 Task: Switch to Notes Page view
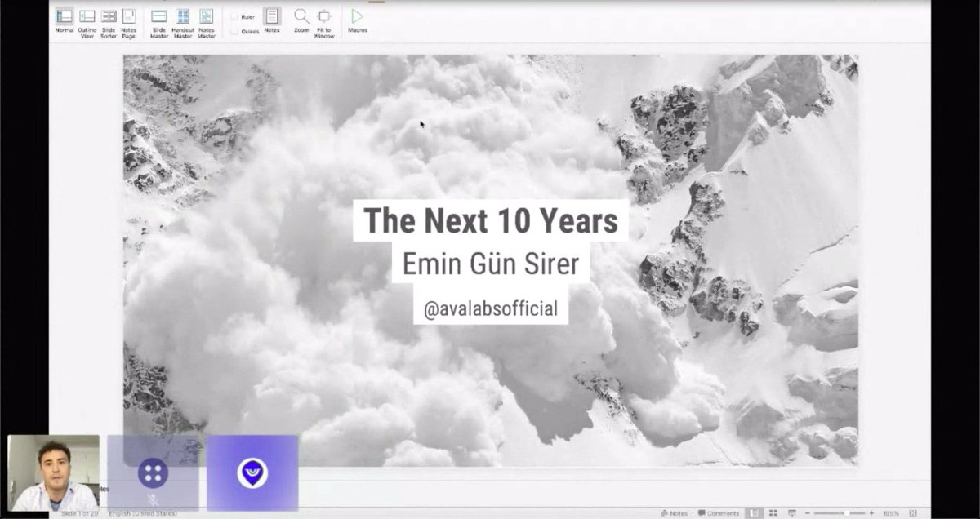tap(129, 23)
